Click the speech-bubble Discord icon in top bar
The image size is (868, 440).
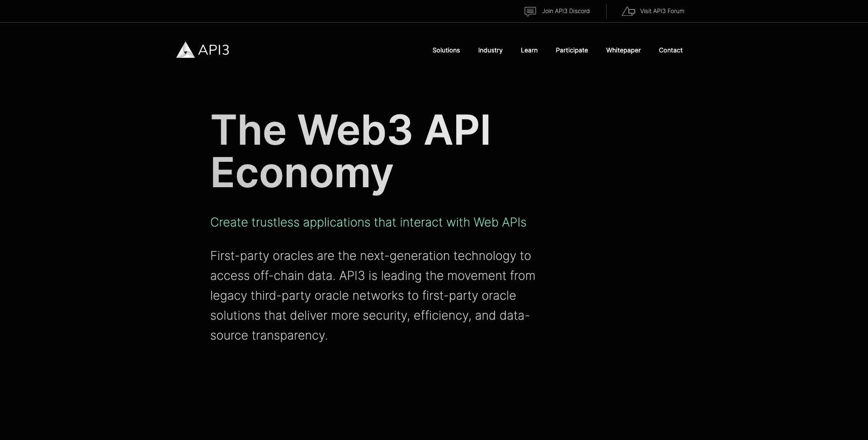coord(529,11)
